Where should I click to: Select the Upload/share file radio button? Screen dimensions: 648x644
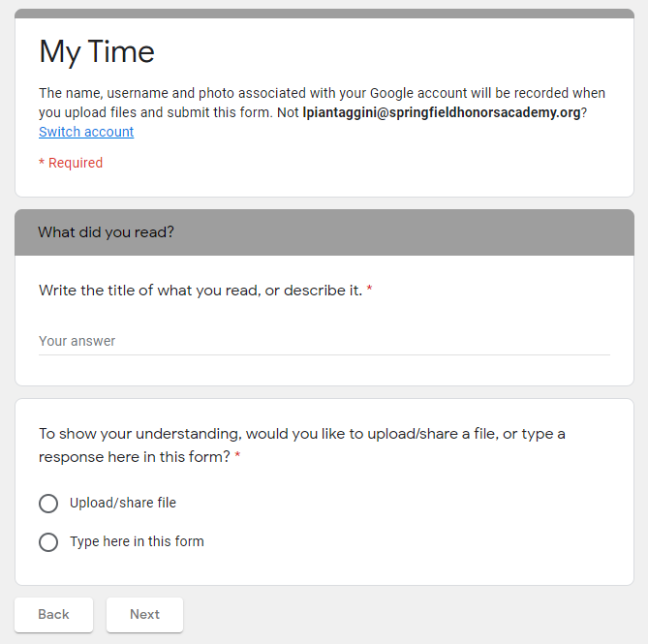(48, 504)
